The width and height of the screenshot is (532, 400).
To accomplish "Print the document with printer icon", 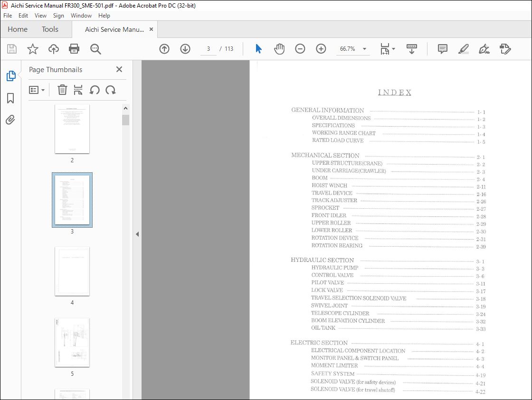I will [74, 49].
